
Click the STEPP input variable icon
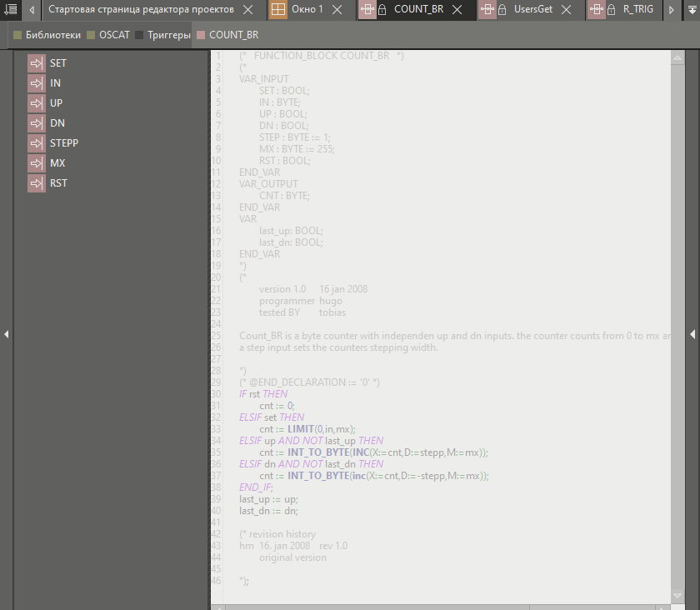tap(36, 143)
